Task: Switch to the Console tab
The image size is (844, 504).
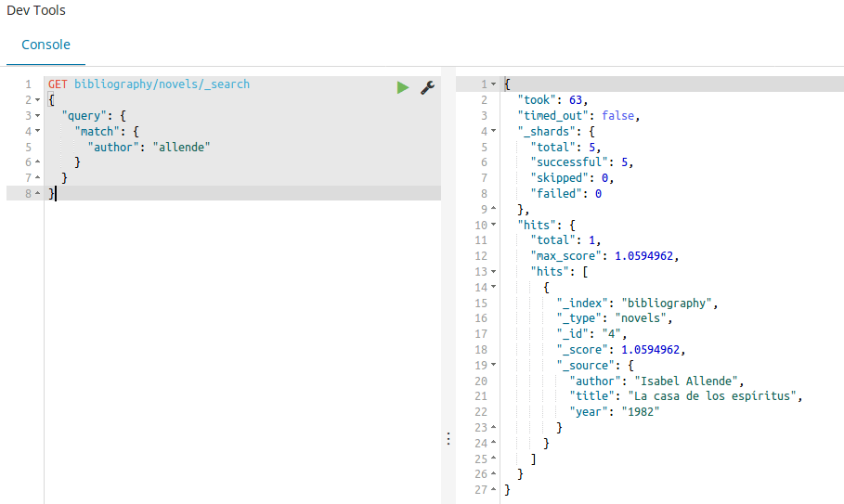Action: click(45, 45)
